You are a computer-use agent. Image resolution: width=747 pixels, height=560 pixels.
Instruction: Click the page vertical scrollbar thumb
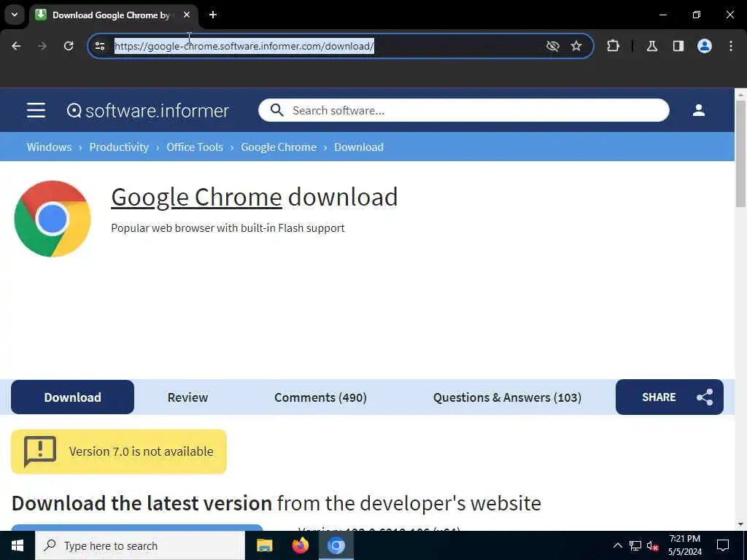pyautogui.click(x=740, y=153)
